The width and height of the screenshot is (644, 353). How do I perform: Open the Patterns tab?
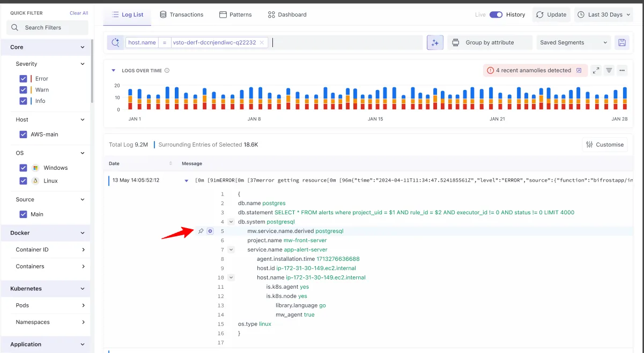click(x=235, y=14)
